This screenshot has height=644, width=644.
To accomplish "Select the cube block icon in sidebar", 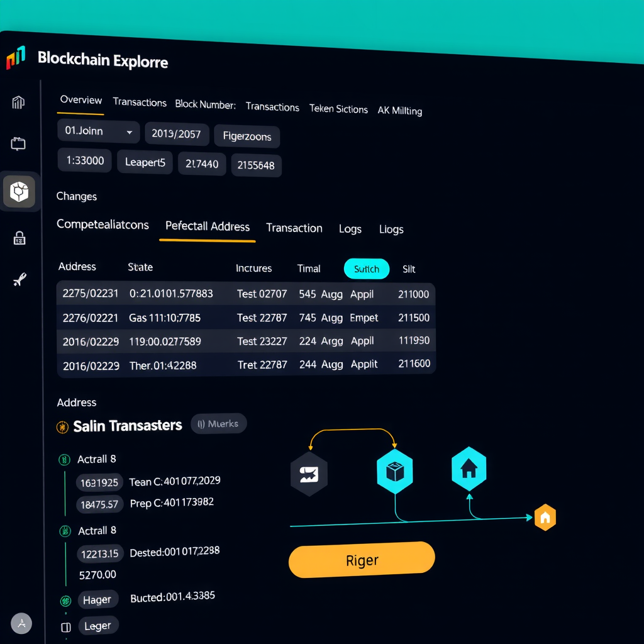I will click(x=19, y=192).
